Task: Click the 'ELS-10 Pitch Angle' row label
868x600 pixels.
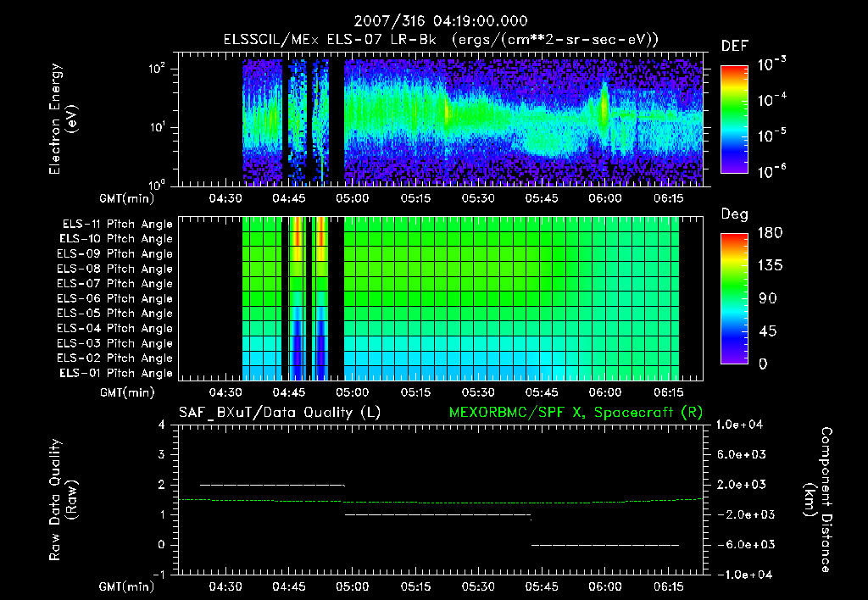Action: pos(116,239)
